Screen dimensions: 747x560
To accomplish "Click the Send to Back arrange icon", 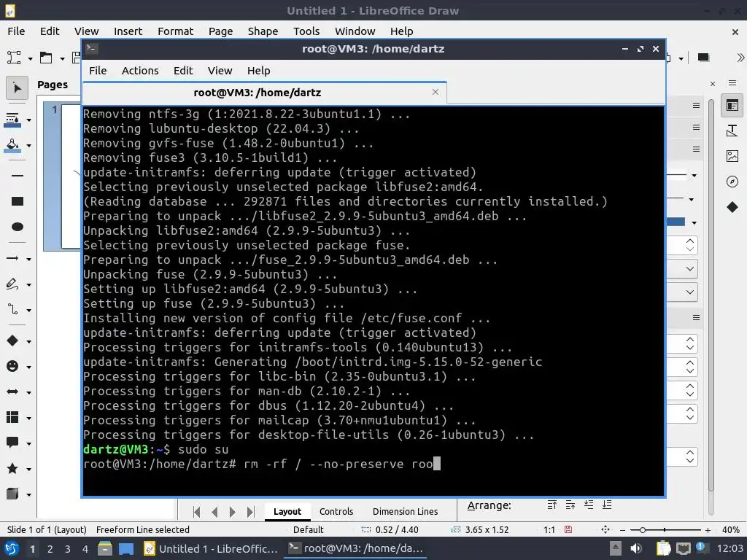I will [x=607, y=505].
